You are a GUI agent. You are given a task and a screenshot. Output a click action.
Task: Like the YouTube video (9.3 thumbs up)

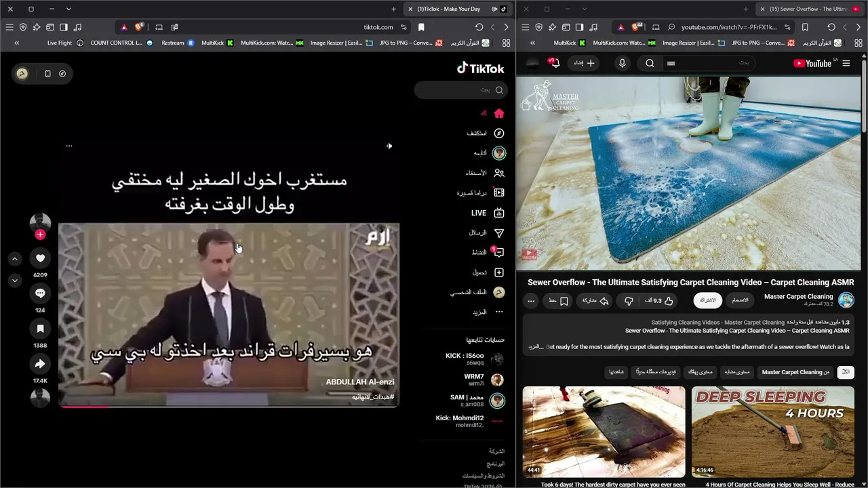pos(660,301)
